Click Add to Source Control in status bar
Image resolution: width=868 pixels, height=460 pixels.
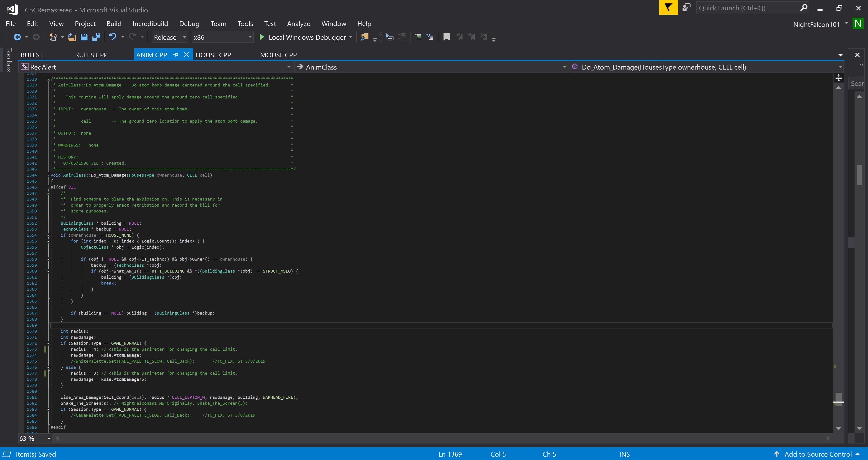818,454
